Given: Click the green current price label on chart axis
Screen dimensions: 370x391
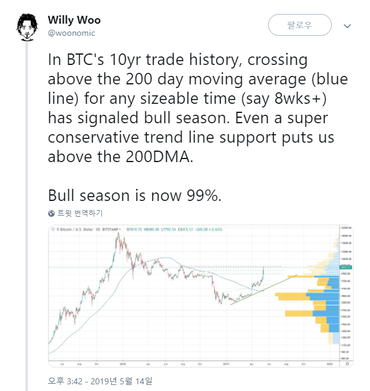Looking at the screenshot, I should (x=345, y=267).
